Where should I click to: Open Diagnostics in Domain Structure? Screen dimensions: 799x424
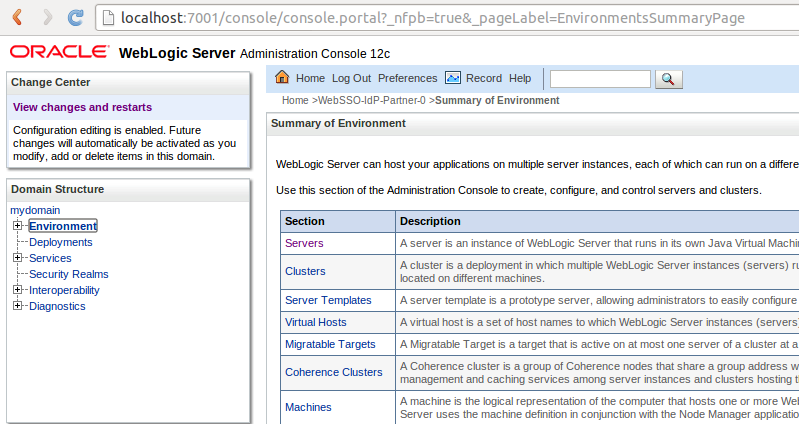57,306
